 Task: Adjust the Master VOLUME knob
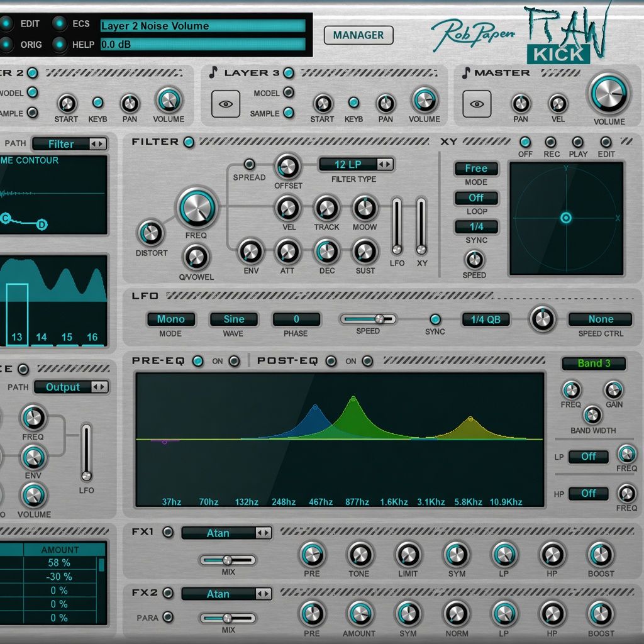click(609, 94)
